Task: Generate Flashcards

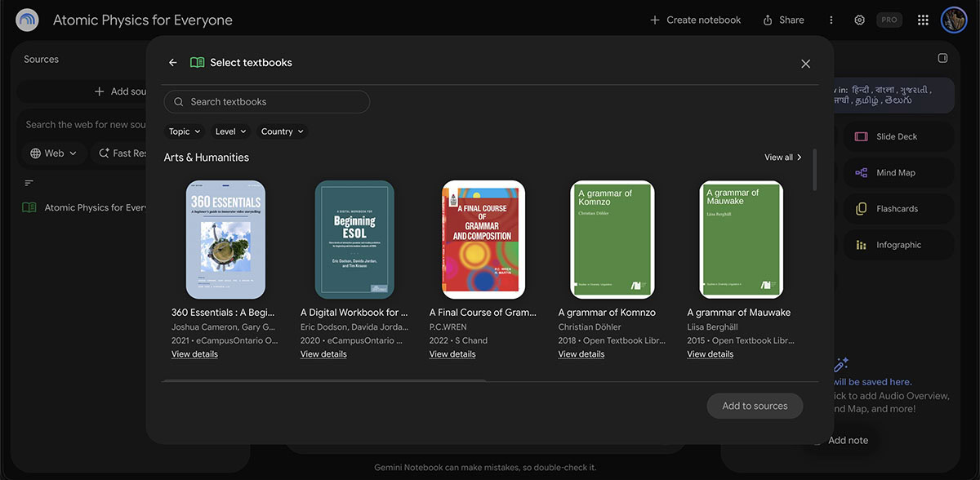Action: pos(898,209)
